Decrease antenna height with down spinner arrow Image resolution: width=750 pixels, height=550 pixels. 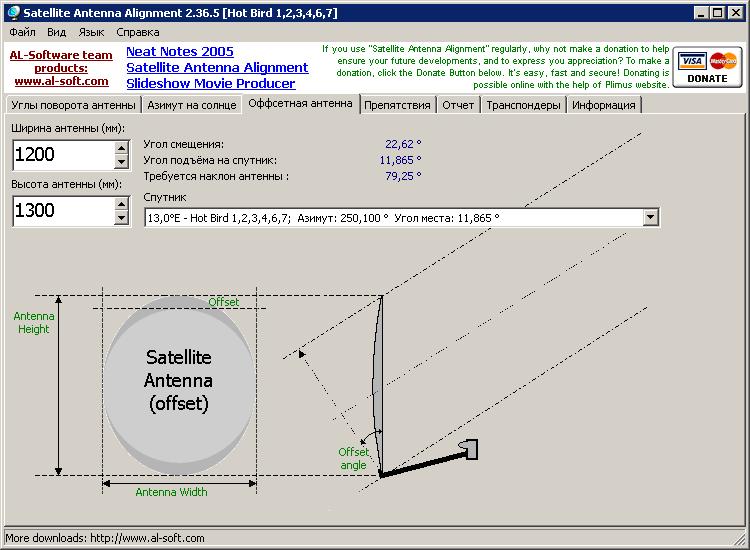(x=122, y=218)
